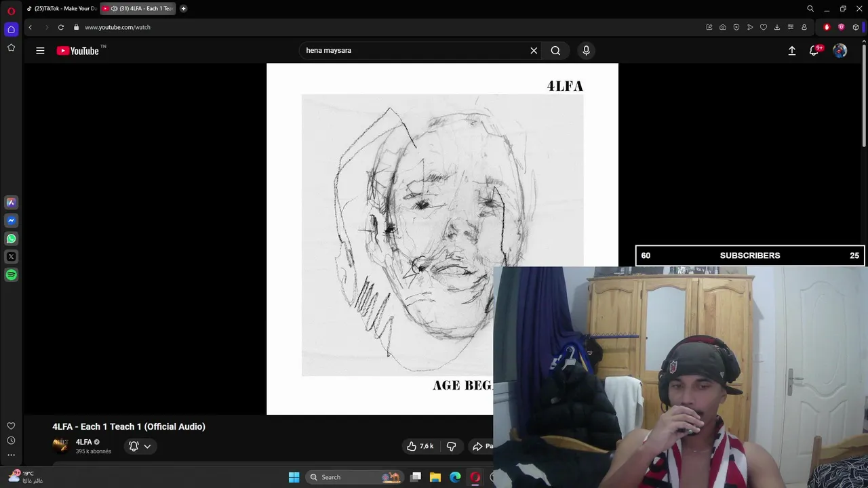Click '395 k abonnés' subscriber count
The image size is (868, 488).
coord(94,451)
